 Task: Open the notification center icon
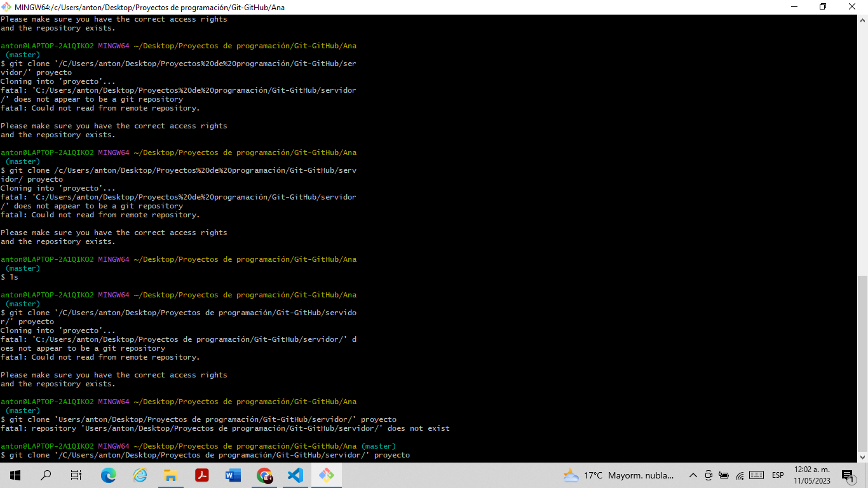848,475
